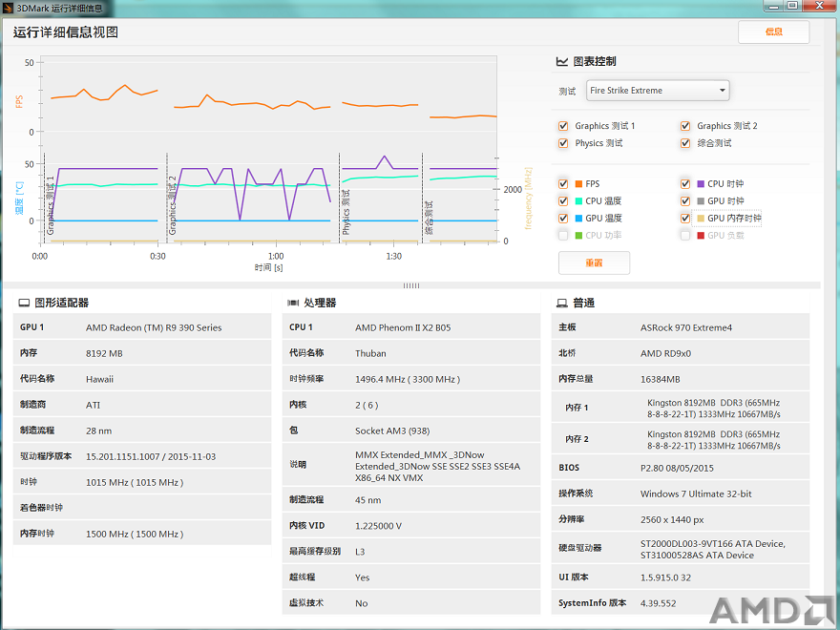The width and height of the screenshot is (840, 630).
Task: Click the Windows 7 Ultimate 32-bit text
Action: (x=696, y=493)
